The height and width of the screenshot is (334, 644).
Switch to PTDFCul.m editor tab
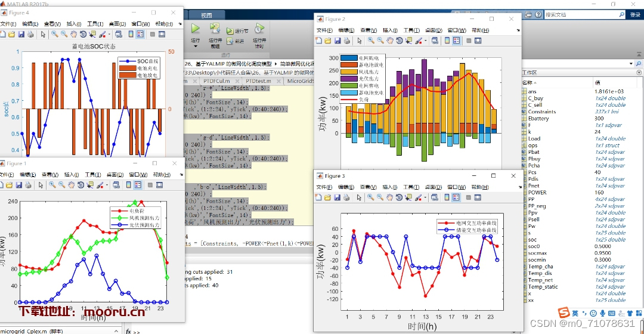(216, 81)
